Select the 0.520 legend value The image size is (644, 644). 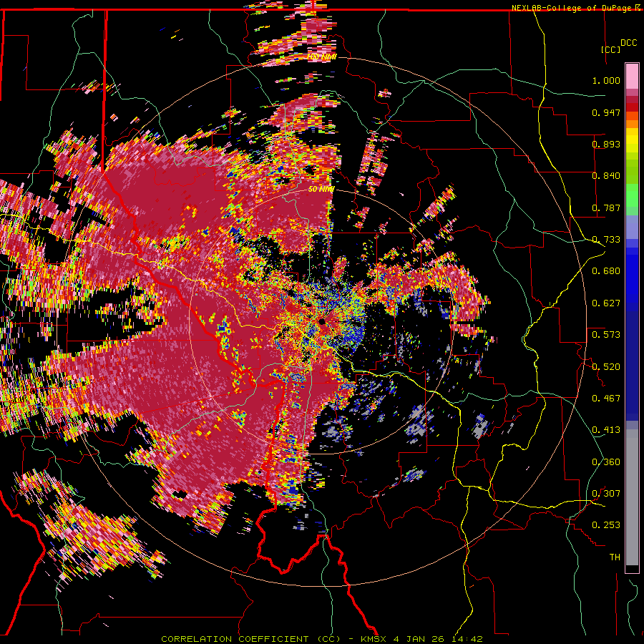(x=606, y=367)
